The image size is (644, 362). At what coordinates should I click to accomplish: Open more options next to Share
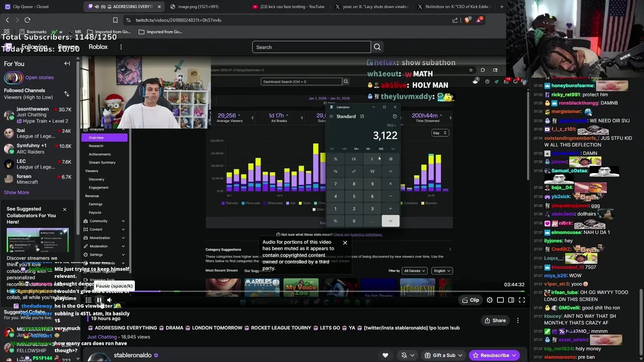pos(518,320)
